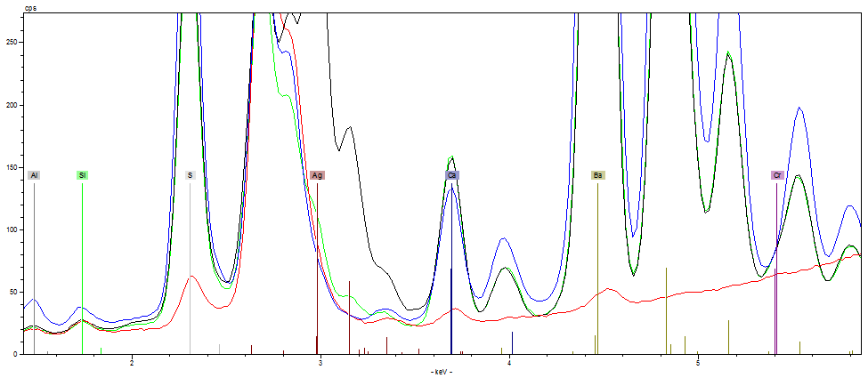This screenshot has height=378, width=868.
Task: Click the 4 keV x-axis tick label
Action: pyautogui.click(x=509, y=362)
